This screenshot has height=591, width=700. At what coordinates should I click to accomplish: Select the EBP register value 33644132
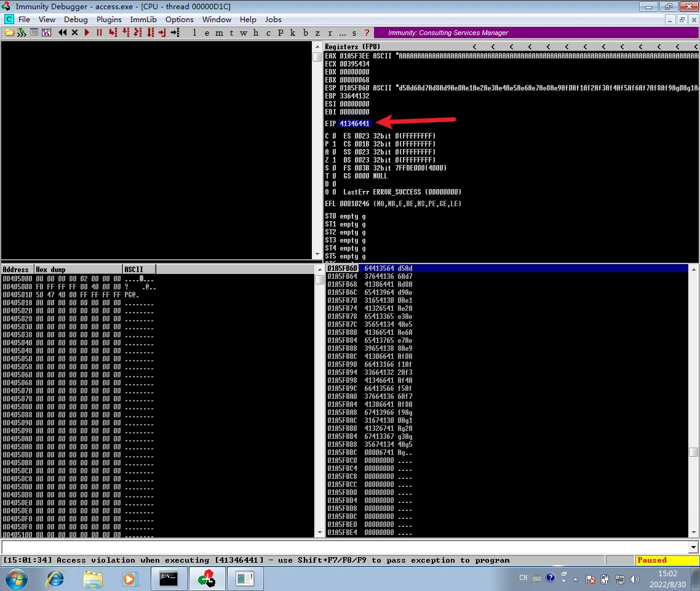click(x=354, y=95)
